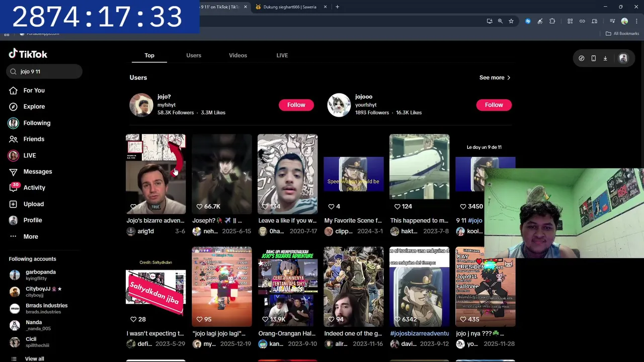Follow the user jojooo (yourfshyt)
Screen dimensions: 644x362
[494, 105]
